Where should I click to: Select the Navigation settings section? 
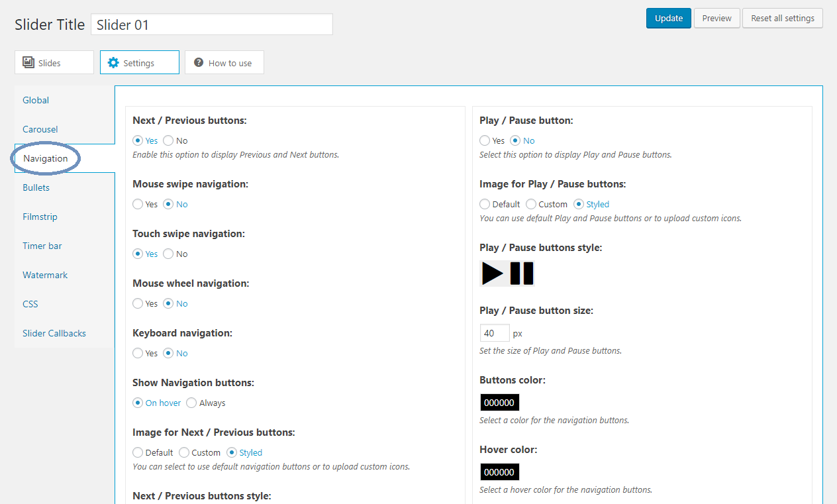coord(65,158)
